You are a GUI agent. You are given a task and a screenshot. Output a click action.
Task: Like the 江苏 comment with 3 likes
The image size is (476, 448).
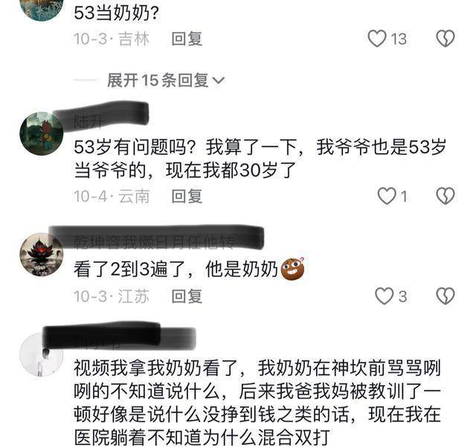tap(385, 296)
